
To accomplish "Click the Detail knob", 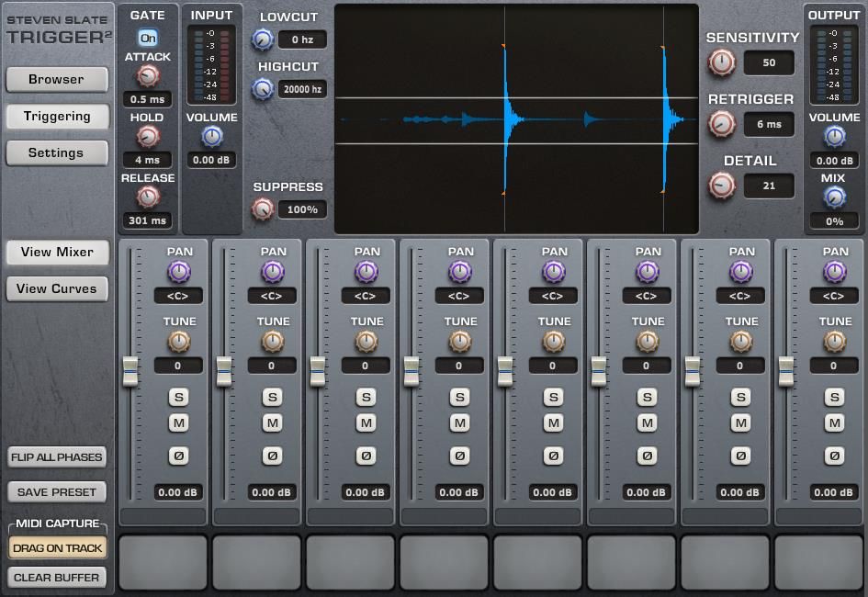I will click(x=722, y=186).
